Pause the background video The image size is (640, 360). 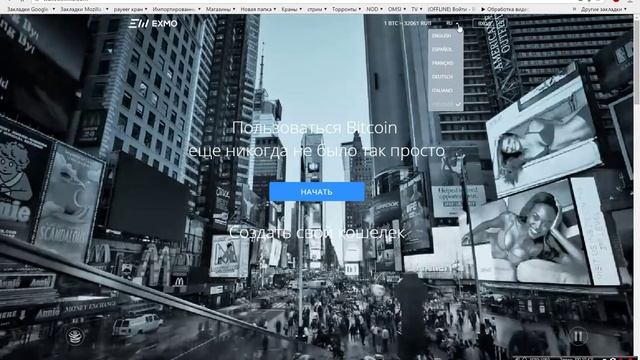(x=578, y=336)
